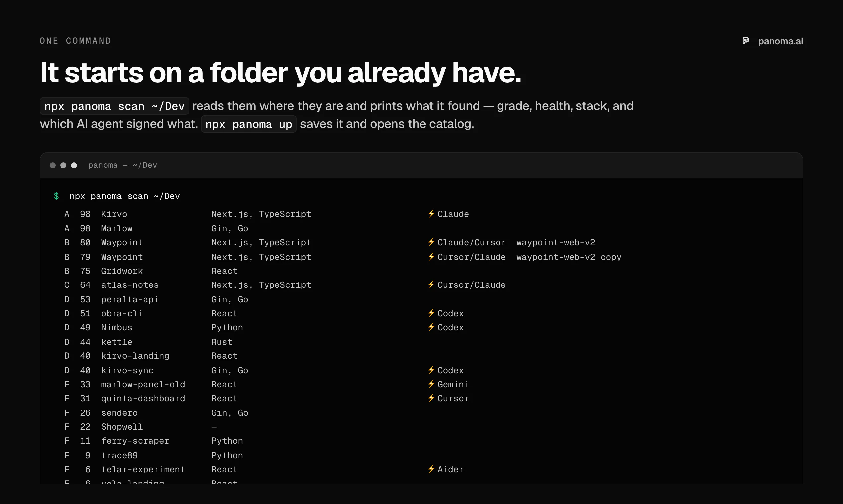Viewport: 843px width, 504px height.
Task: Select the Shopwell entry
Action: pos(122,427)
